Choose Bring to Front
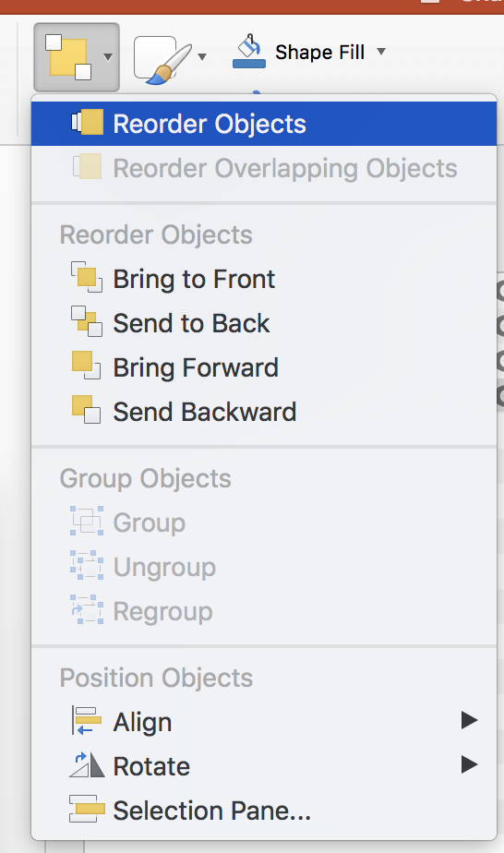Viewport: 504px width, 853px height. coord(194,279)
